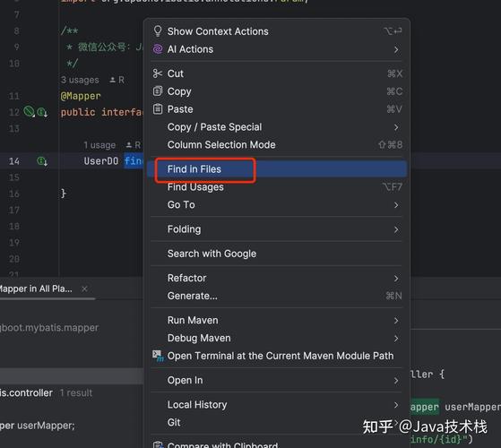Select Compare with Clipboard entry
501x448 pixels.
(277, 444)
